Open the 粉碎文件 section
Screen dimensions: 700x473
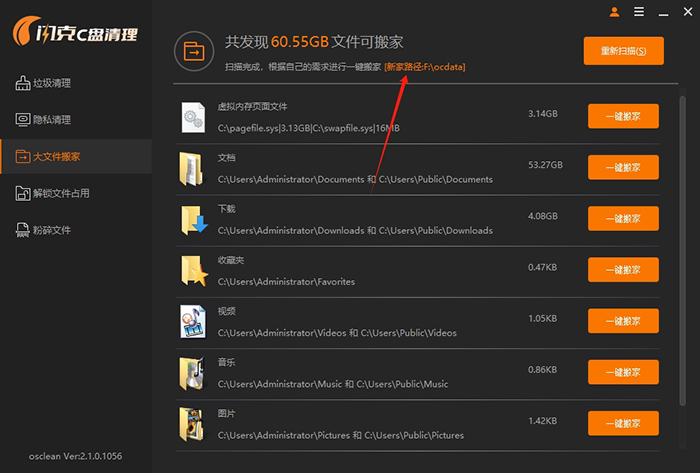tap(76, 230)
